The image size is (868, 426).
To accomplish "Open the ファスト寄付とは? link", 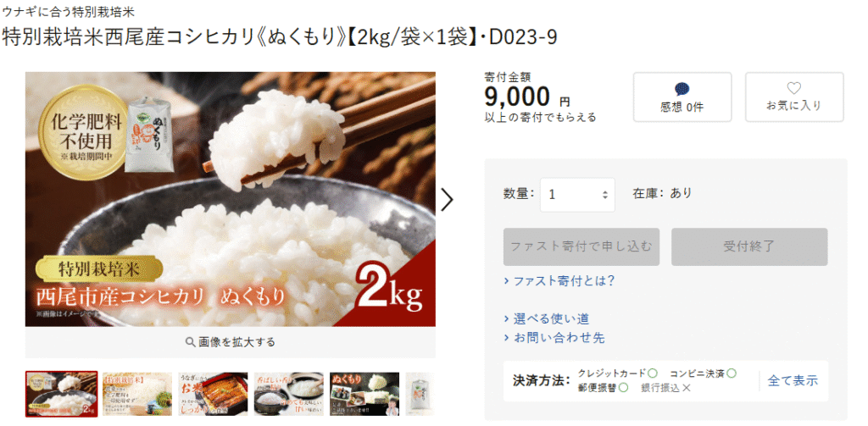I will 559,280.
